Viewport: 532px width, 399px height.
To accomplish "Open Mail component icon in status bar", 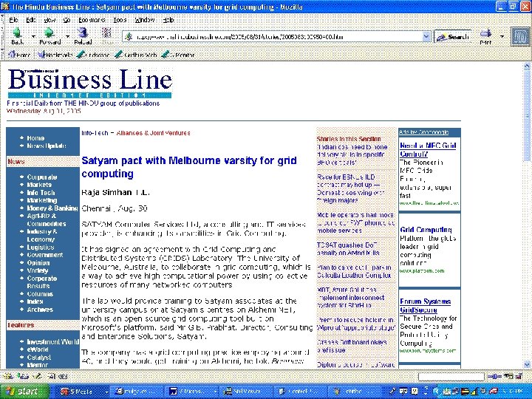I will [x=23, y=376].
